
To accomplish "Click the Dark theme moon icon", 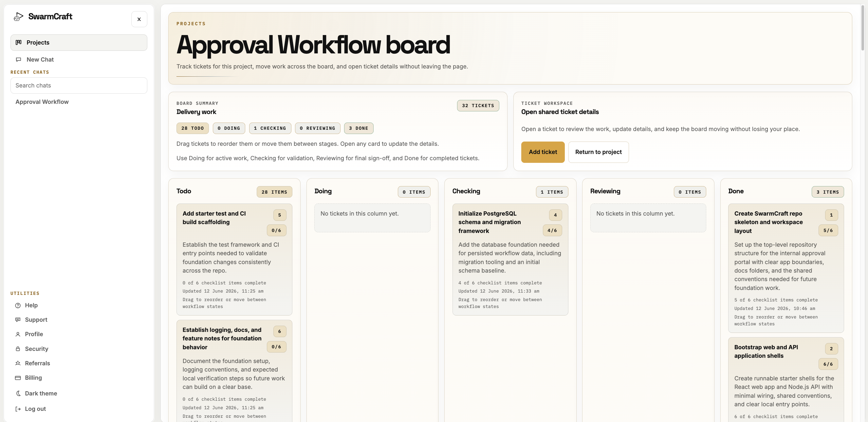I will coord(18,393).
